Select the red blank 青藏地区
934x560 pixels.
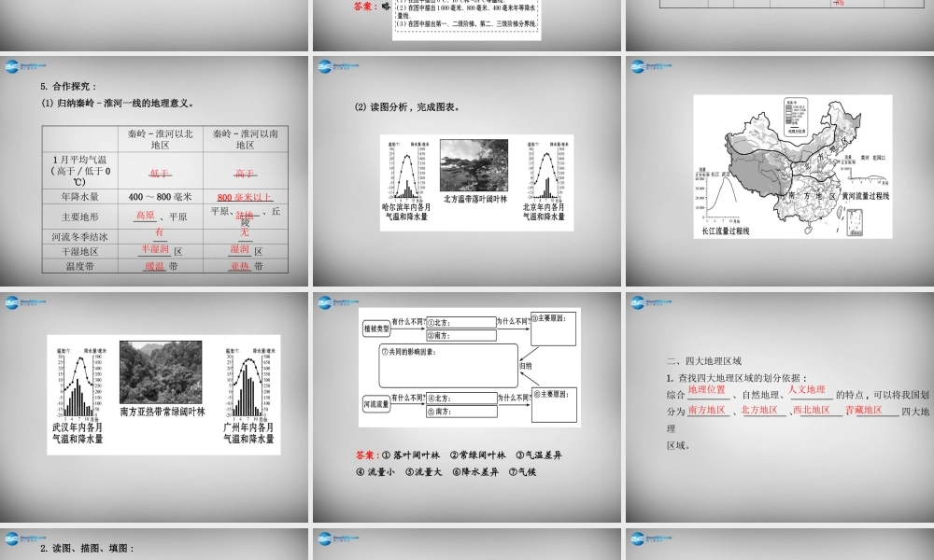(x=864, y=410)
